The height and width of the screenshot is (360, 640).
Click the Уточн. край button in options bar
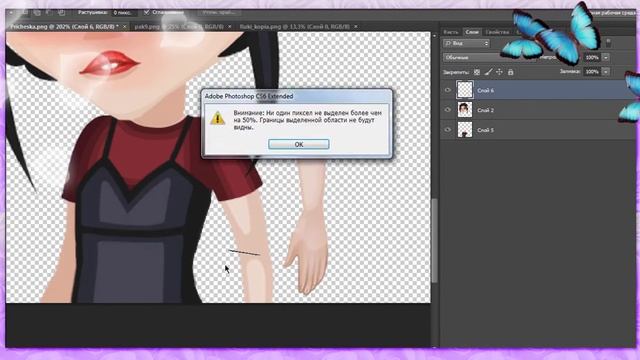pyautogui.click(x=220, y=13)
